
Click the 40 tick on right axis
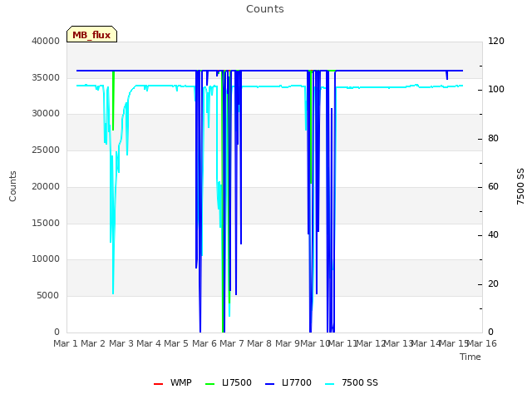point(493,234)
